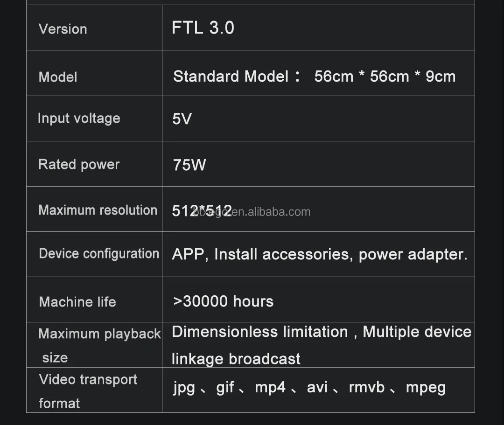Click the Video transport format label

coord(88,391)
